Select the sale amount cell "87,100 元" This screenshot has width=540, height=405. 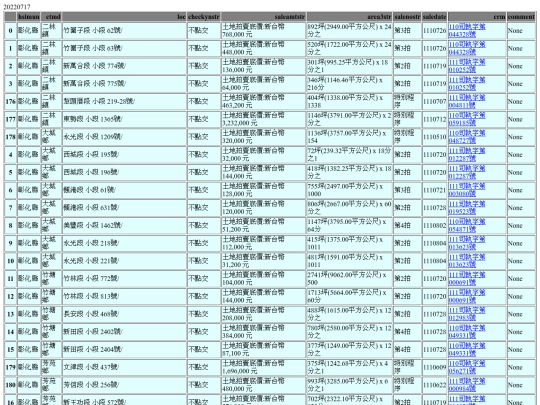263,350
